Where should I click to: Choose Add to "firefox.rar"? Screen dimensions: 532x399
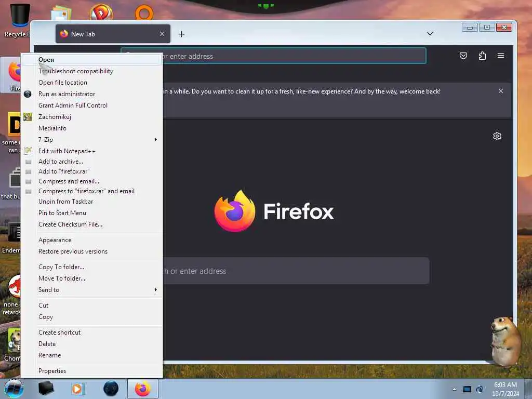coord(91,171)
